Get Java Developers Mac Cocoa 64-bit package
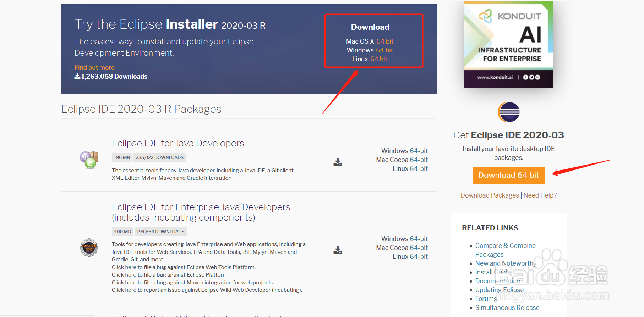This screenshot has height=317, width=644. (419, 160)
